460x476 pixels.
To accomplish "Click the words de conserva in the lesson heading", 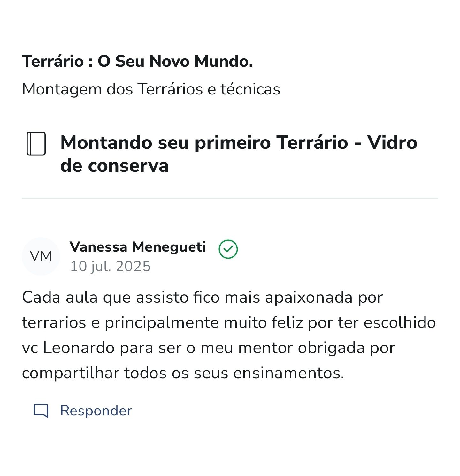I will click(x=114, y=166).
